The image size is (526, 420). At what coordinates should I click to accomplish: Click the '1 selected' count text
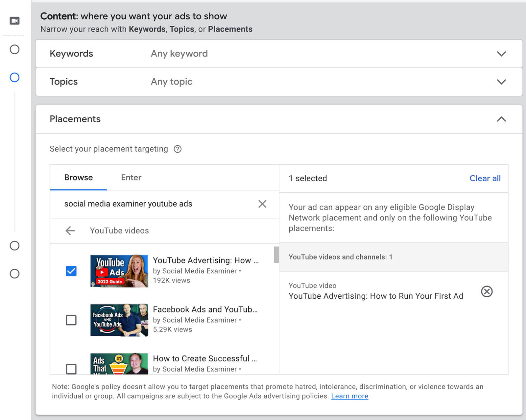tap(308, 178)
